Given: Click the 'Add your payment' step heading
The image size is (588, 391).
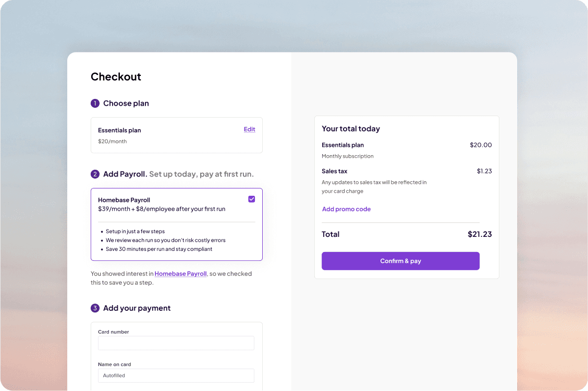Looking at the screenshot, I should pos(137,308).
